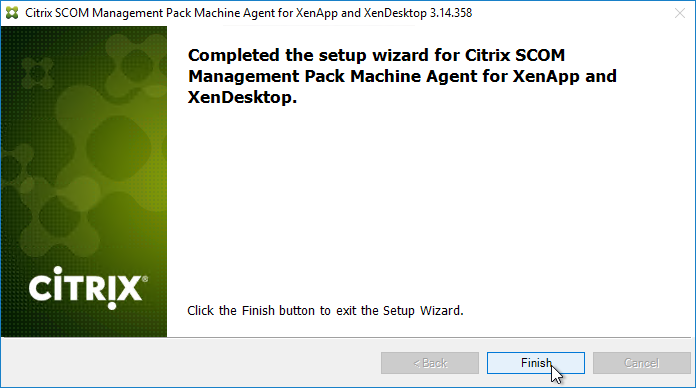Click the registered trademark symbol beside Citrix logo
The height and width of the screenshot is (388, 696).
(x=145, y=278)
